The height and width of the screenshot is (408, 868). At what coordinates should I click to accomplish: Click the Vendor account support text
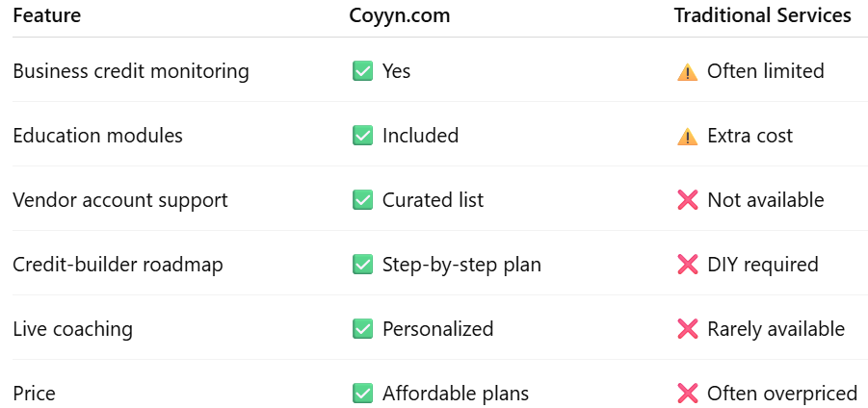point(120,200)
